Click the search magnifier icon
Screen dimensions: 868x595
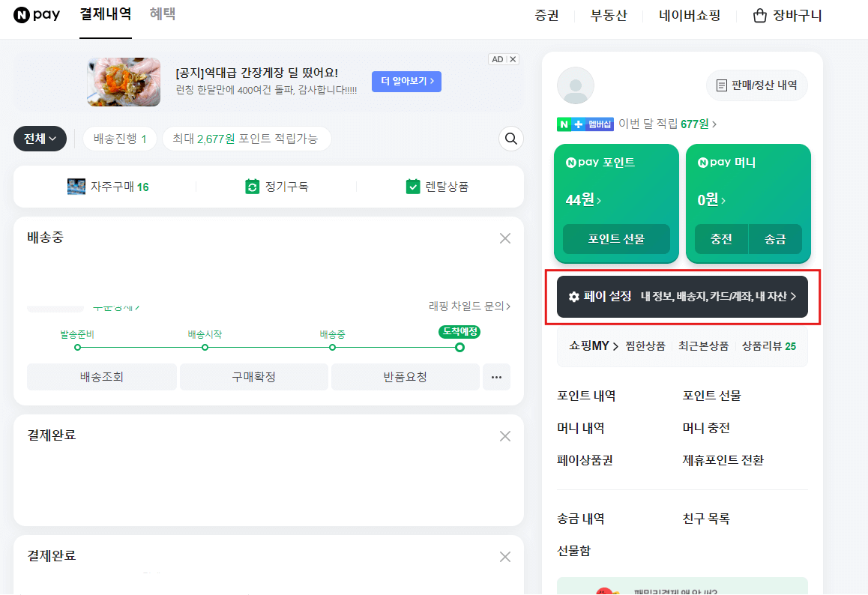pos(511,139)
